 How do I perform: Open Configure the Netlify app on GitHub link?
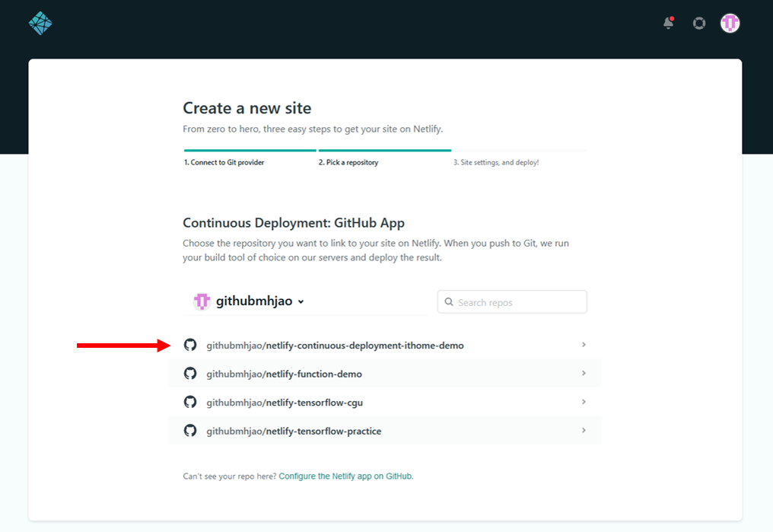click(345, 476)
